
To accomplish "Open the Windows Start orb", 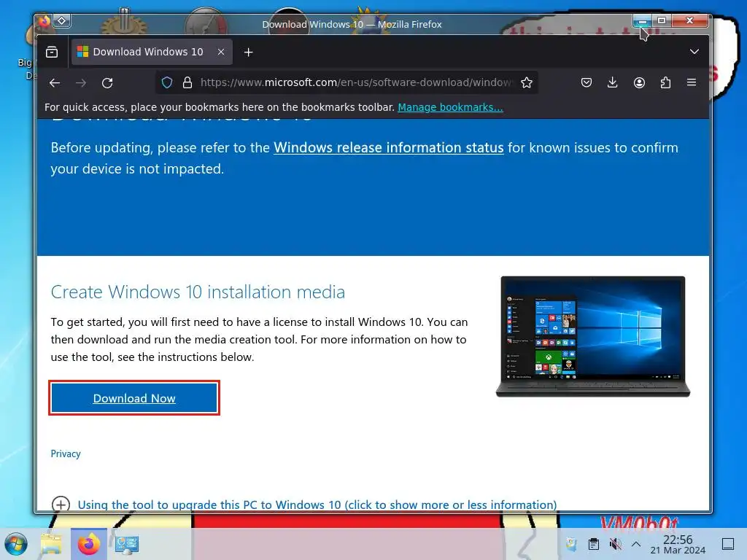I will pos(16,544).
